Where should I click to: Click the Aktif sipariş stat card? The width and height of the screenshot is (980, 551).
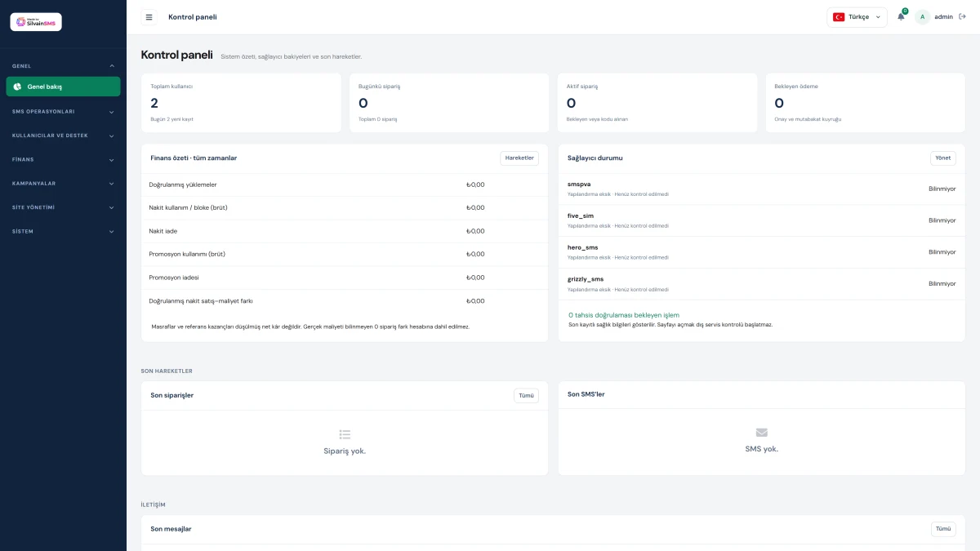click(657, 103)
